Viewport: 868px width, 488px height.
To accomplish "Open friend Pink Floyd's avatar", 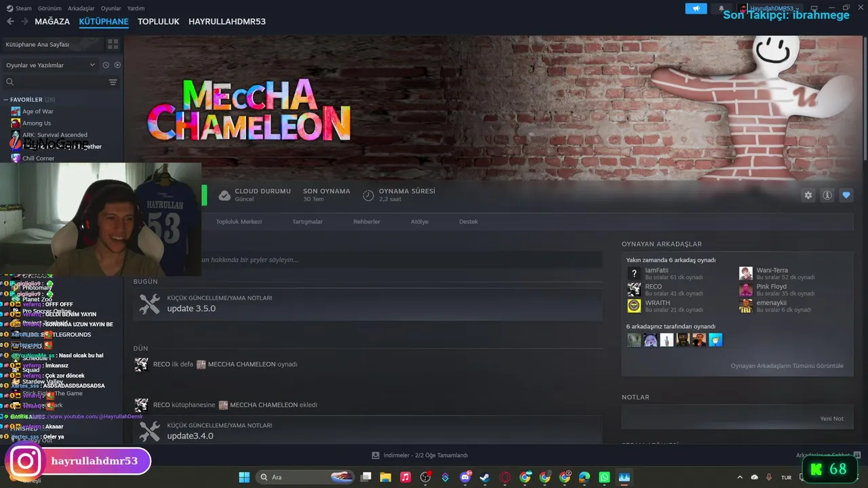I will (746, 289).
